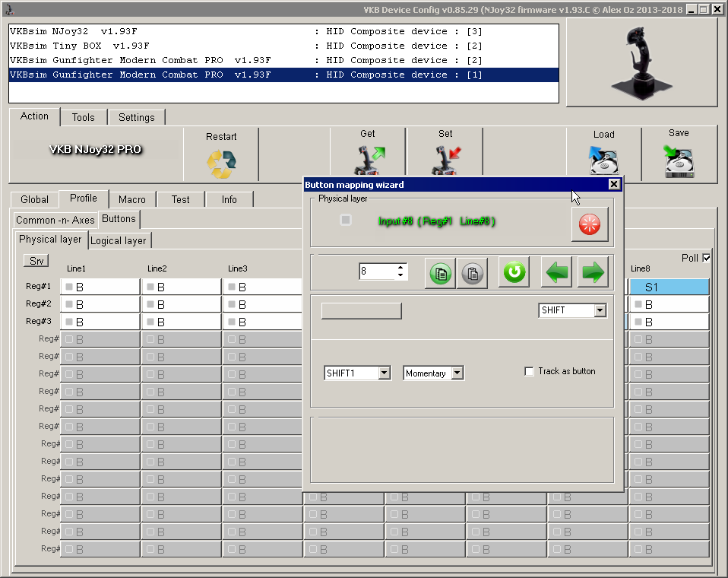Open the Test tab
Screen dimensions: 728x578
181,199
